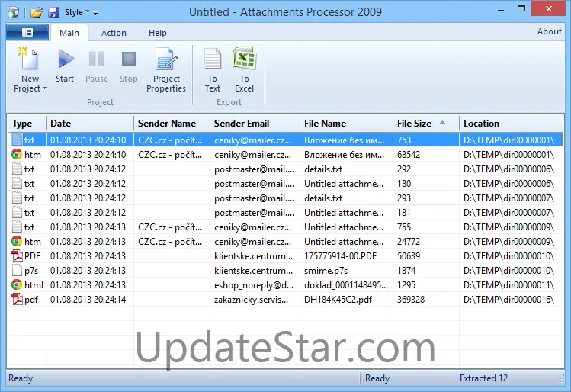Screen dimensions: 571x392
Task: Click the New Project icon
Action: (x=29, y=58)
